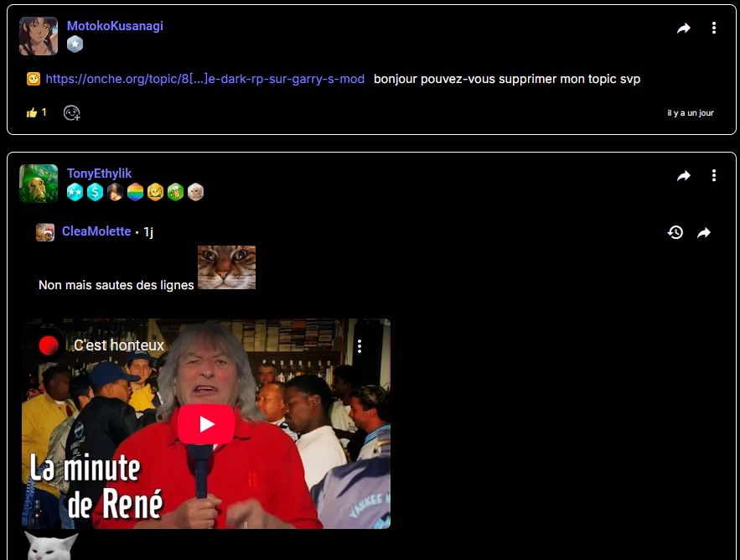The height and width of the screenshot is (560, 740).
Task: Click 'bonjour pouvez-vous supprimer mon topic svp' text
Action: coord(507,79)
